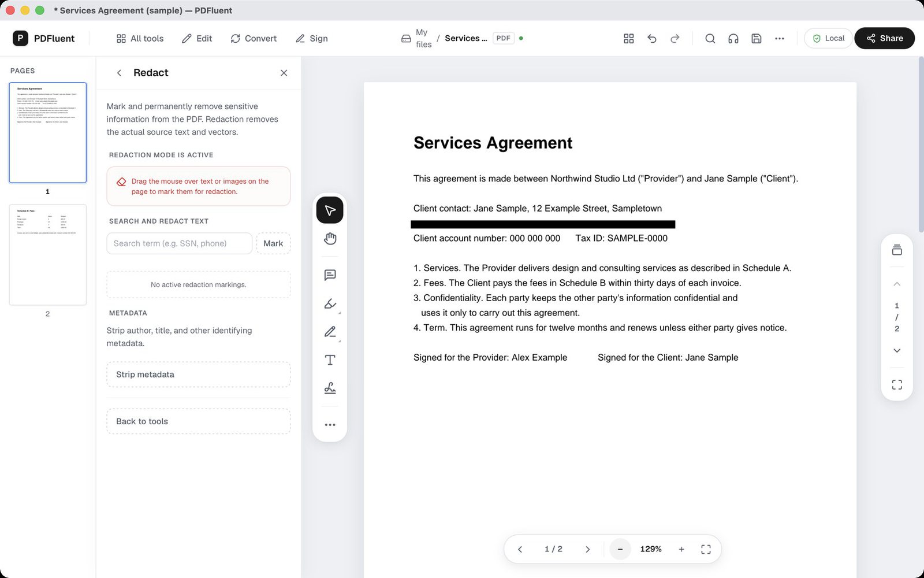Toggle the Local storage indicator
This screenshot has height=578, width=924.
[828, 38]
